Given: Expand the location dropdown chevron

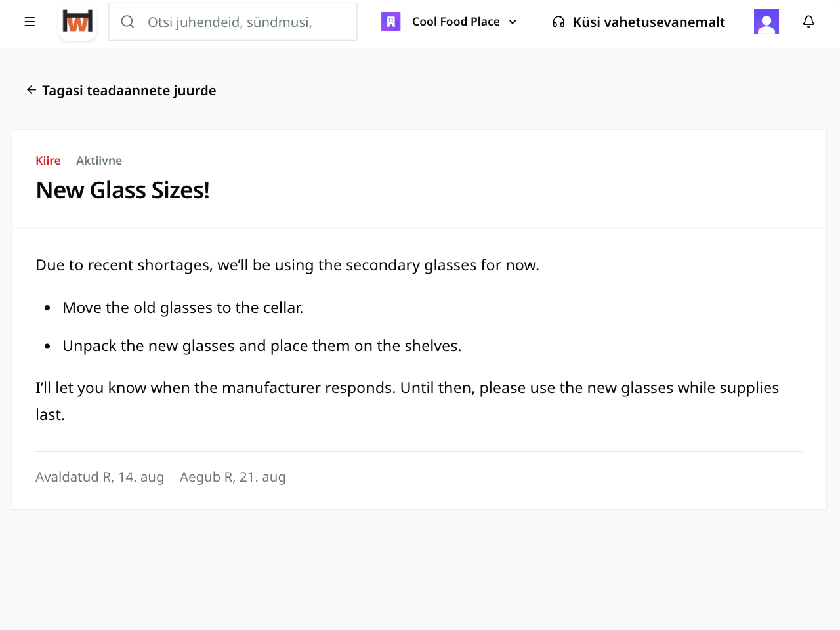Looking at the screenshot, I should 513,22.
